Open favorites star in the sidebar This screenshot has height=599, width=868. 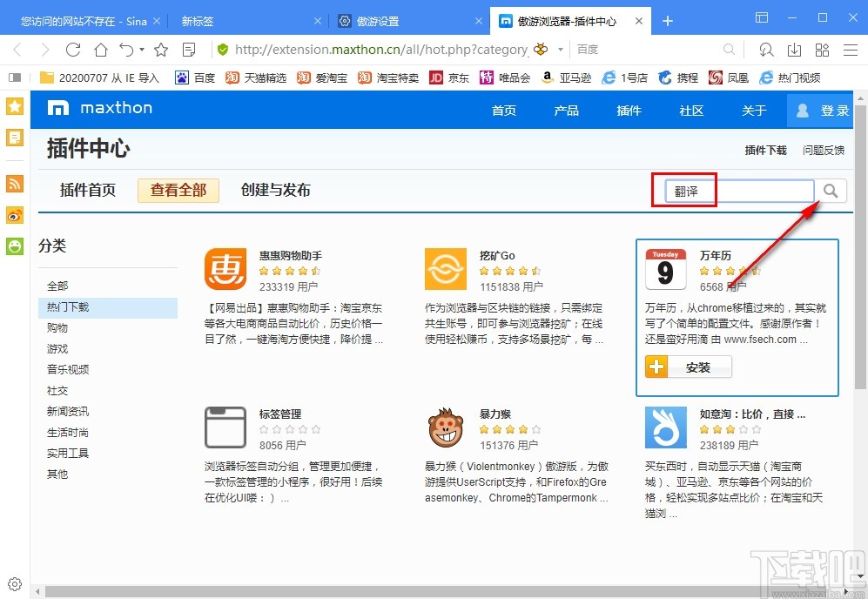pyautogui.click(x=15, y=105)
